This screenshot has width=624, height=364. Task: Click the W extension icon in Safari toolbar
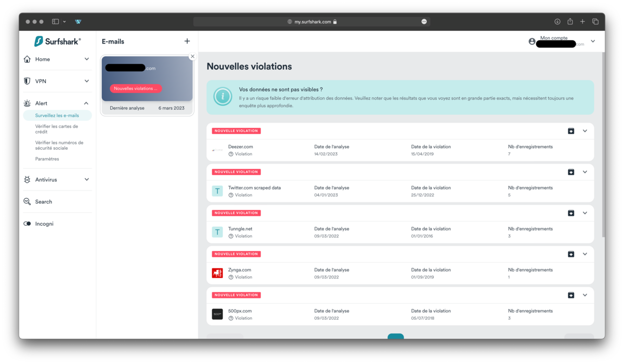point(78,21)
